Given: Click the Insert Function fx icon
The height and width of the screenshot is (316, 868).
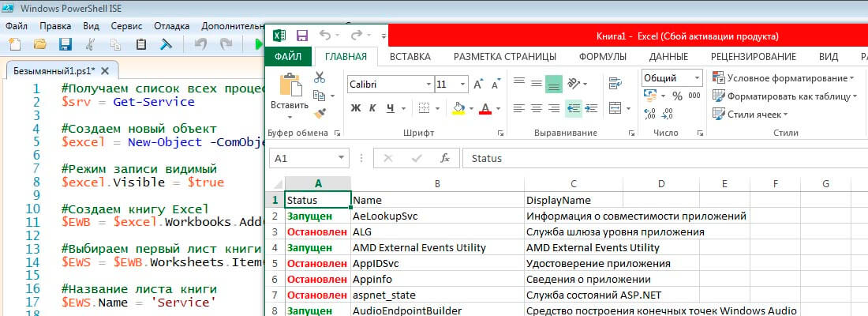Looking at the screenshot, I should pyautogui.click(x=445, y=159).
